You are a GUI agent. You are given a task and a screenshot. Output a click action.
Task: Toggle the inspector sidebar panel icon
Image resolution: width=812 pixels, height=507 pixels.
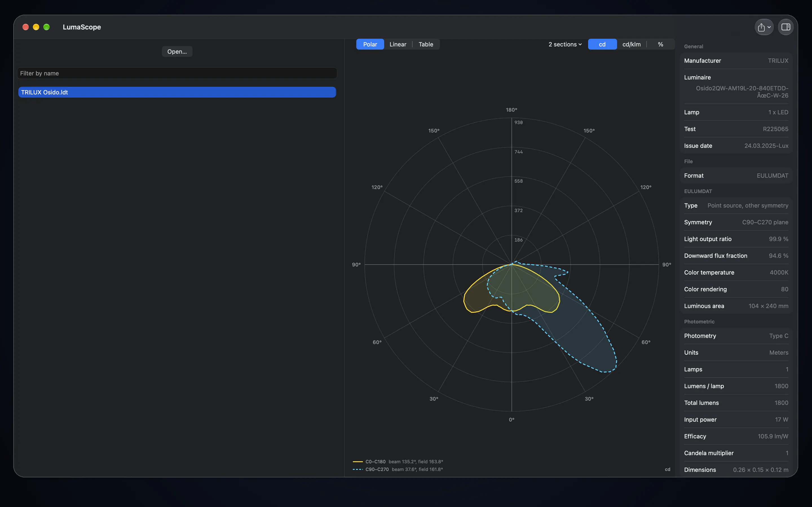tap(786, 27)
